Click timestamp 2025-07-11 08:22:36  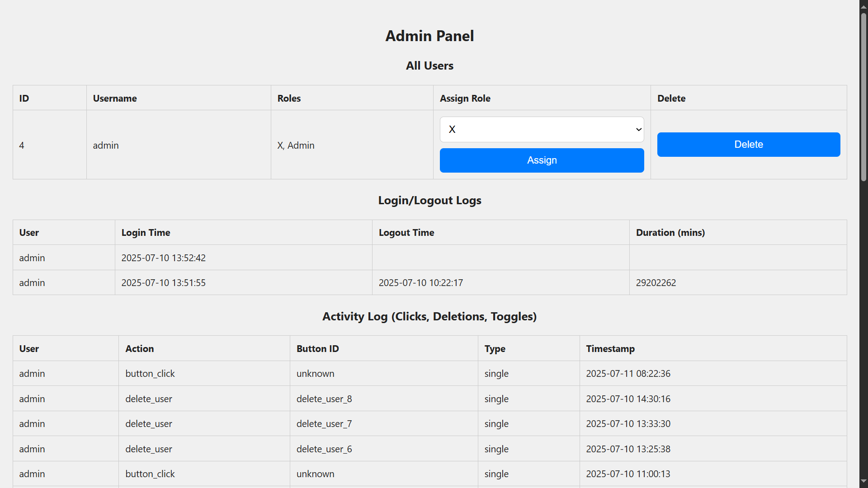coord(628,374)
